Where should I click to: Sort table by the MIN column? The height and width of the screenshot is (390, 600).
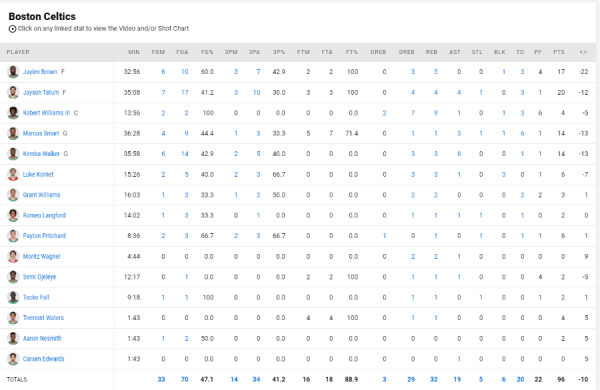point(134,52)
